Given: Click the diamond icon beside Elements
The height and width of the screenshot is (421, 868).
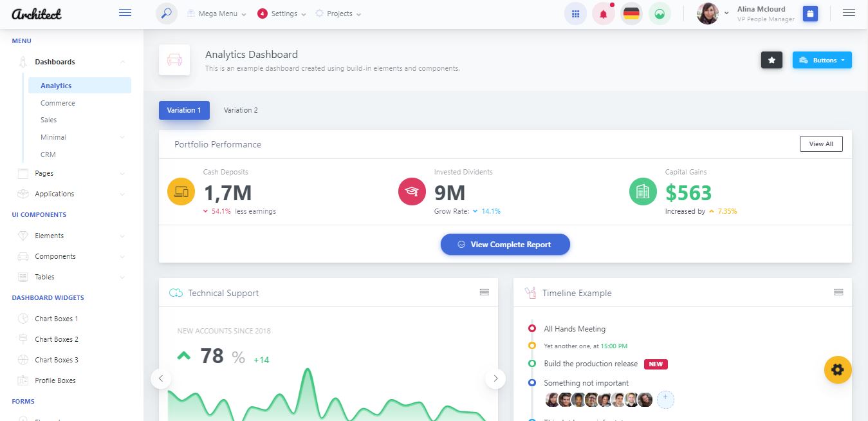Looking at the screenshot, I should click(x=23, y=236).
